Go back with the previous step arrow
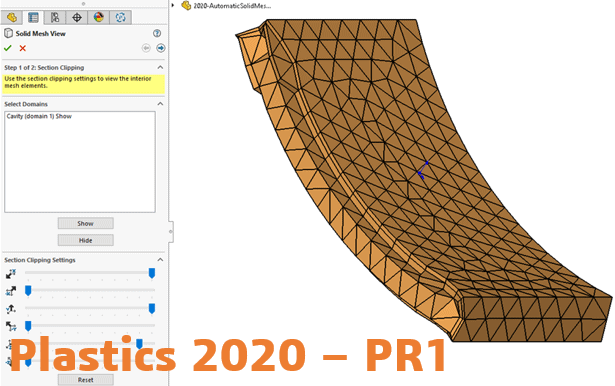The height and width of the screenshot is (386, 615). click(x=146, y=48)
